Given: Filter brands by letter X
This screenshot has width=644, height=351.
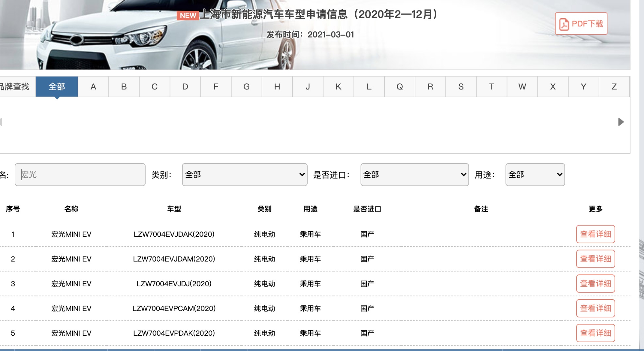Looking at the screenshot, I should point(553,87).
